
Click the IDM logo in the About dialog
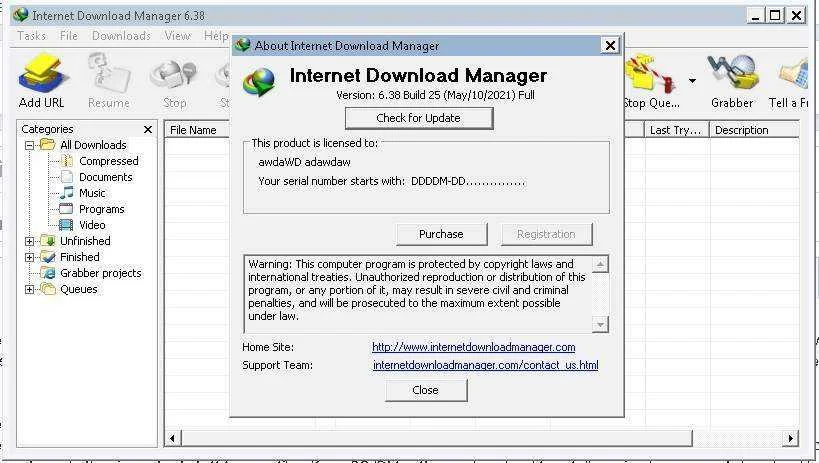(259, 83)
